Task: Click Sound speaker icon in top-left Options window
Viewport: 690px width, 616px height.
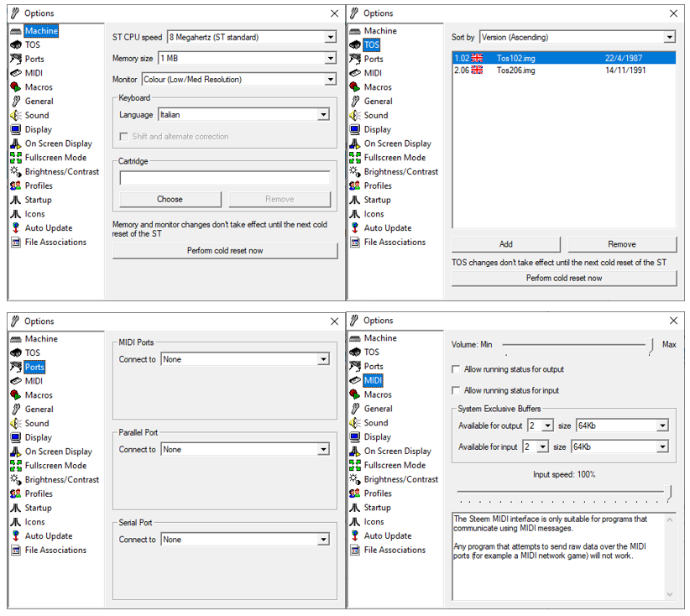Action: 16,115
